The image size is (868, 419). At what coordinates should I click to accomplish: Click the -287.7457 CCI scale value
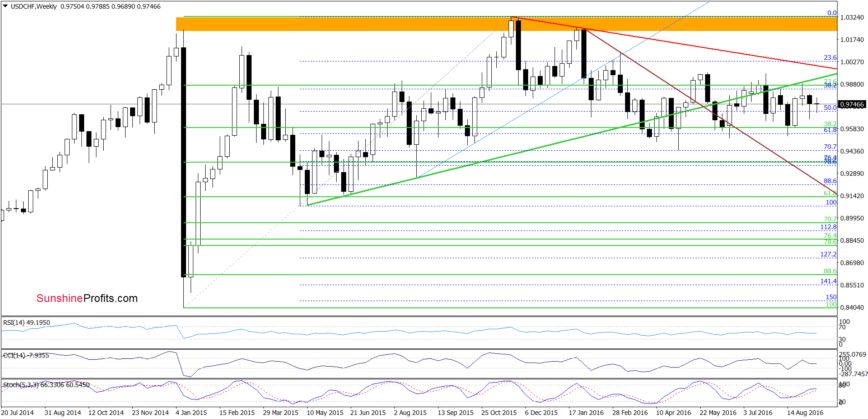pos(853,374)
